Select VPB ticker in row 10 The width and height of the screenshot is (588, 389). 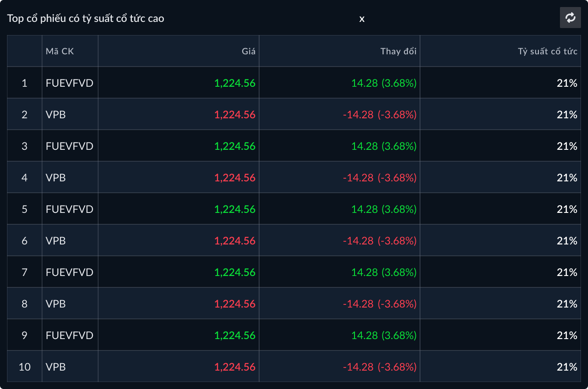(56, 367)
